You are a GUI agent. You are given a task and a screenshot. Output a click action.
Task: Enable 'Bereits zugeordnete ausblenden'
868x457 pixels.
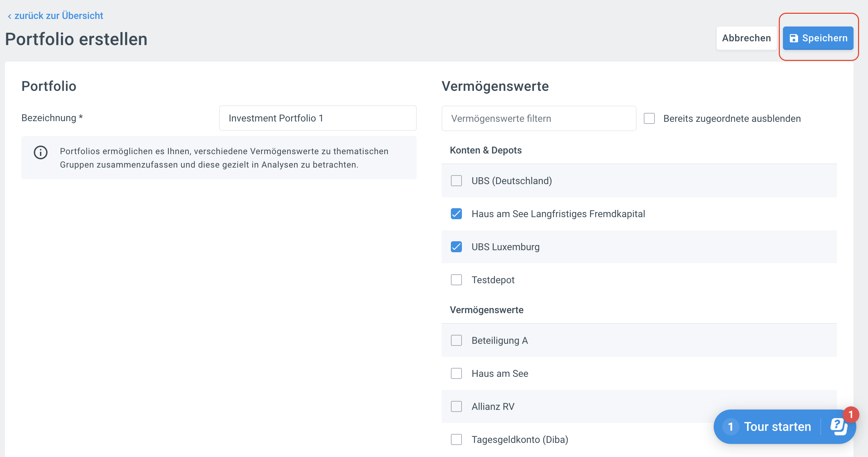(x=649, y=118)
